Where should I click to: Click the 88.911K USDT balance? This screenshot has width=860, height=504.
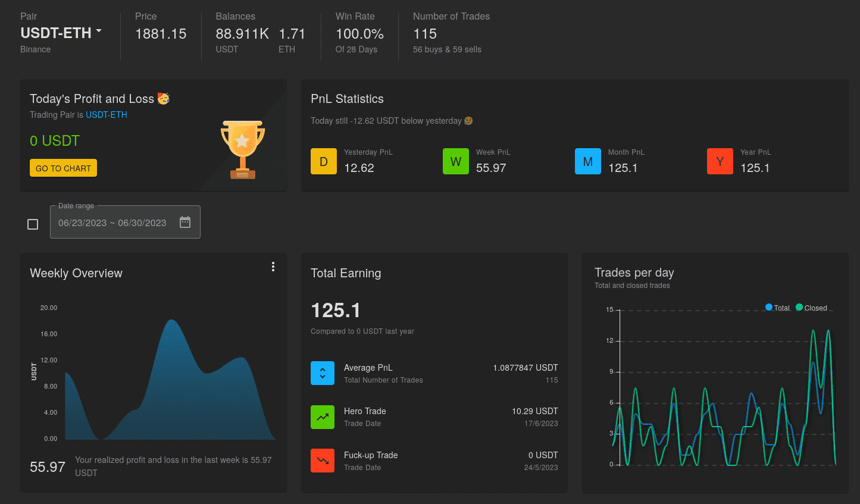coord(242,34)
